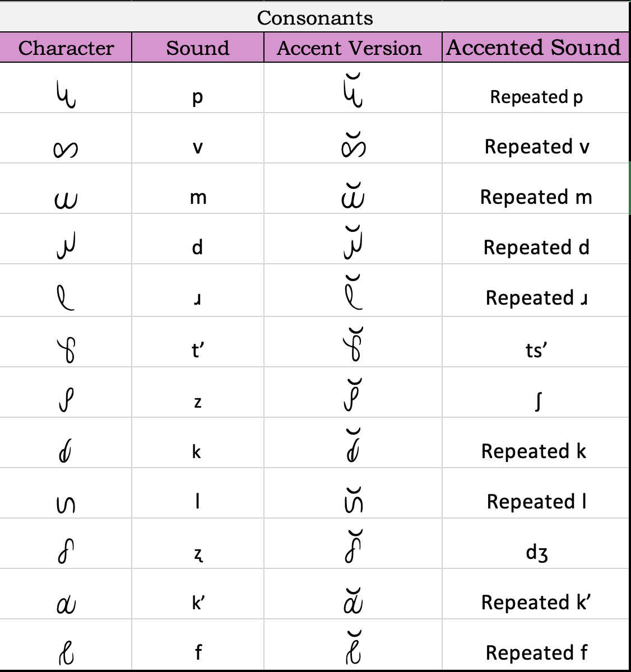Select the character glyph in the f row
This screenshot has height=672, width=631.
point(66,652)
